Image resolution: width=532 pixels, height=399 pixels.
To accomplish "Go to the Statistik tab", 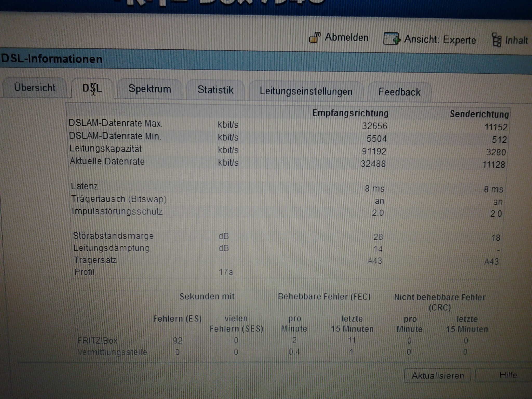I will [215, 90].
